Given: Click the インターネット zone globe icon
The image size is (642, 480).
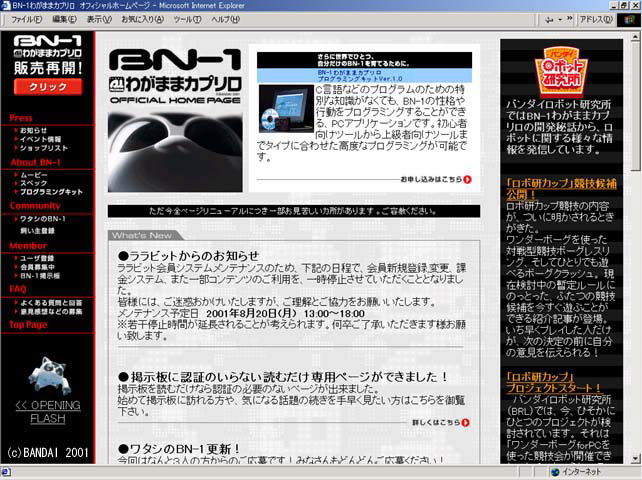Looking at the screenshot, I should pyautogui.click(x=555, y=472).
